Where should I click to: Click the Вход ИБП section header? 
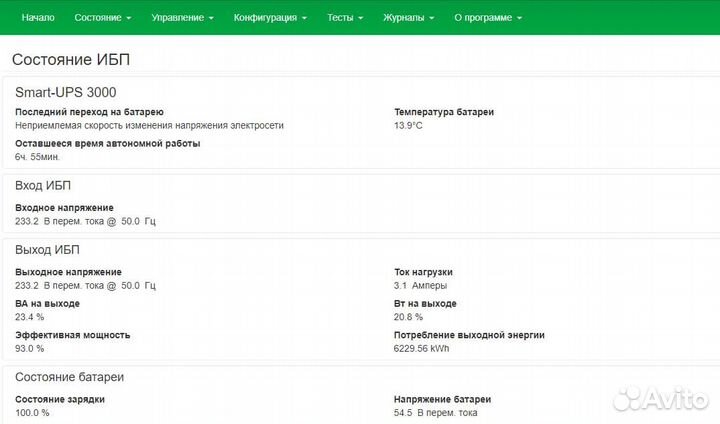[x=43, y=186]
